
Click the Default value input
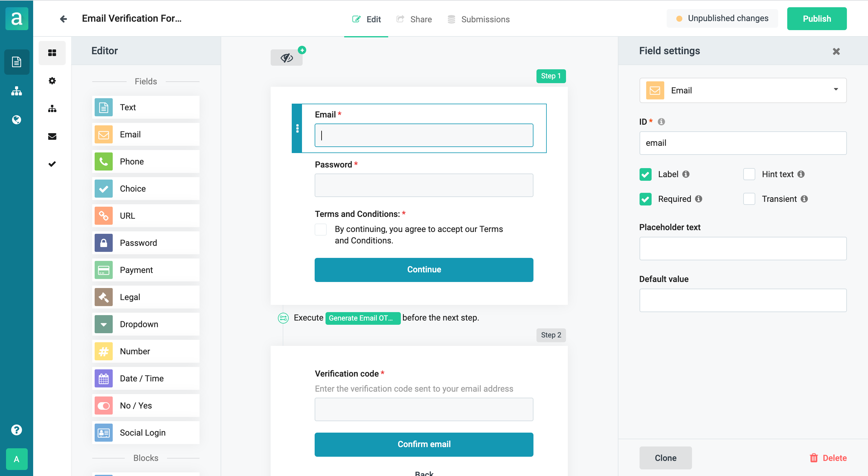tap(743, 300)
